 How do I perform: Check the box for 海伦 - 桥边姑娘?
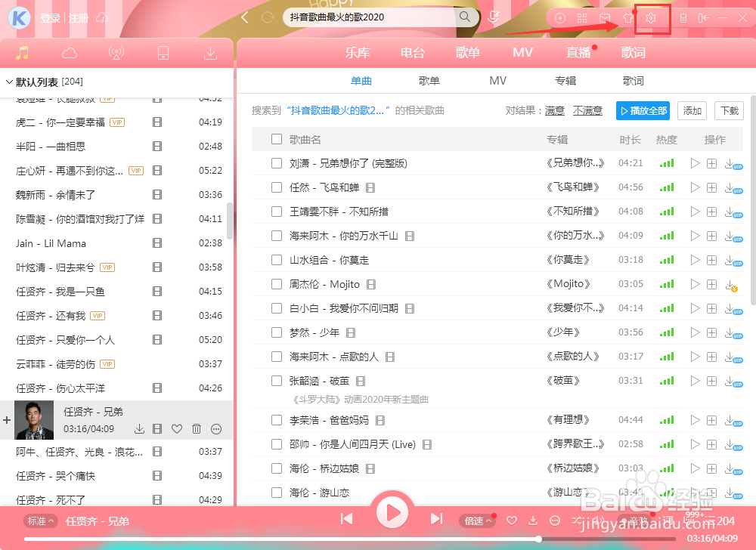coord(276,468)
